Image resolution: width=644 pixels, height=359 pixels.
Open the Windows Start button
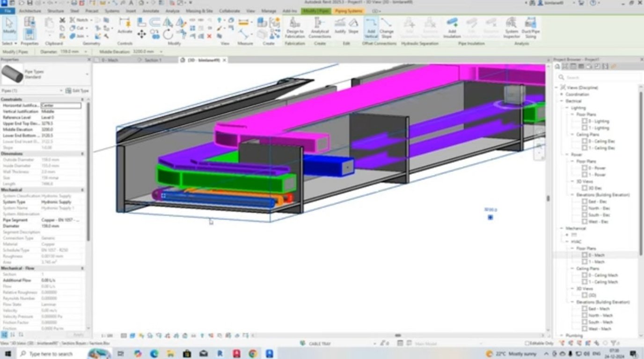tap(8, 354)
